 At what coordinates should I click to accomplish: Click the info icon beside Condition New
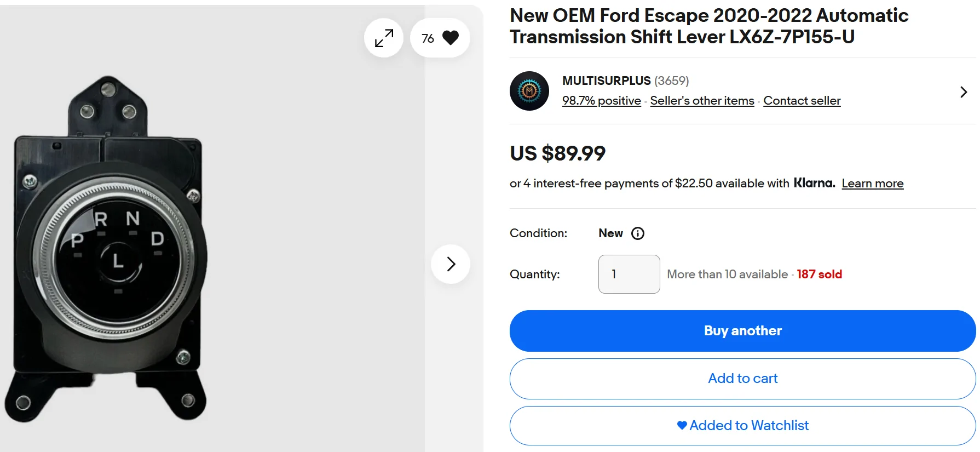coord(638,233)
